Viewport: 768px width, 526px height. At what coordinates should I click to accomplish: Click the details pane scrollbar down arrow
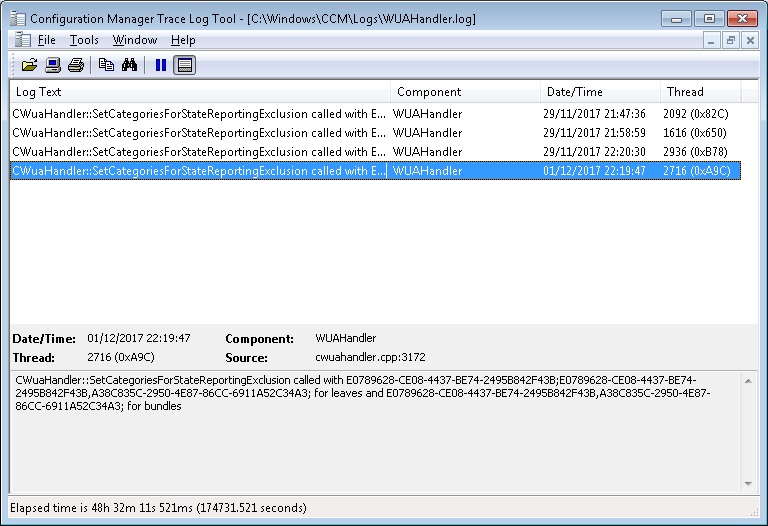[749, 483]
